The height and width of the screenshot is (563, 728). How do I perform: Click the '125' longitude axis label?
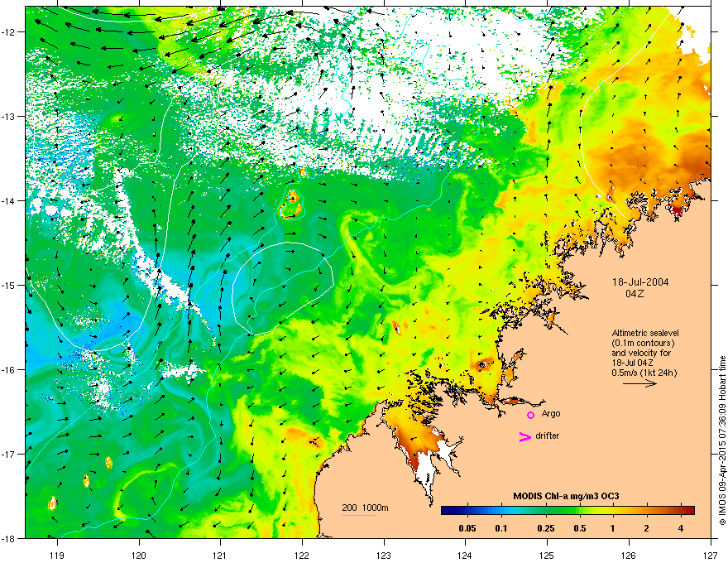(x=547, y=555)
